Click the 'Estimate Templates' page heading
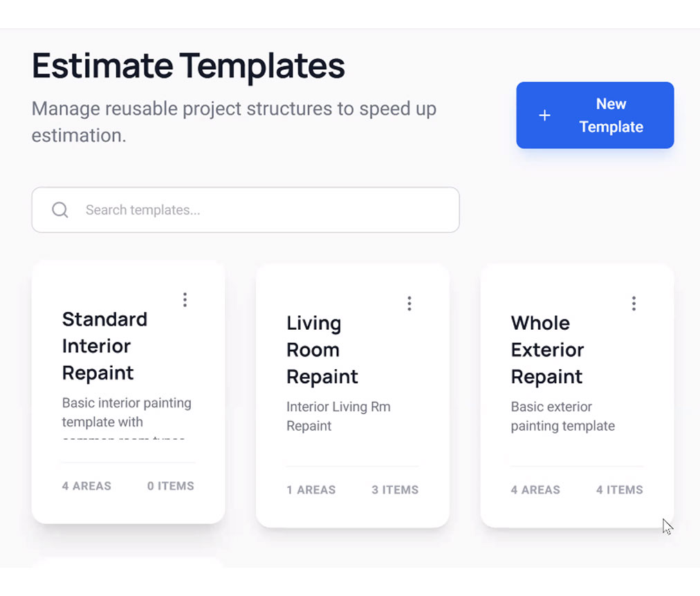700x596 pixels. tap(188, 66)
